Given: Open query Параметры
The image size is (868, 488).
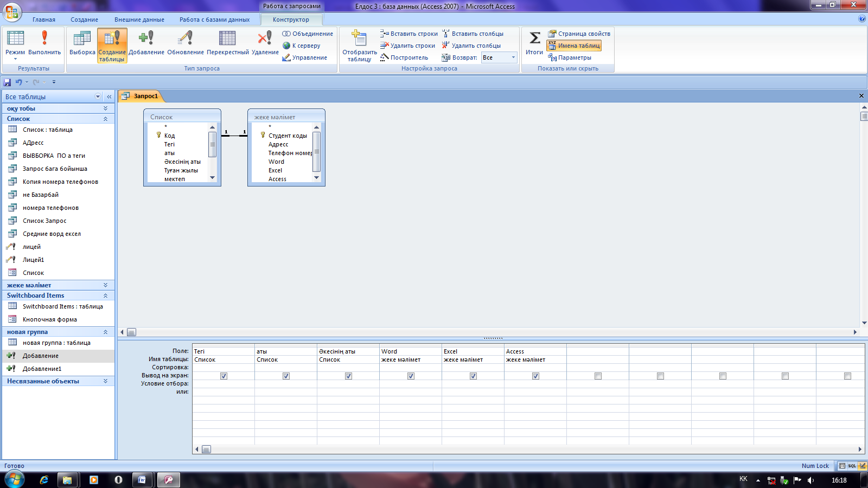Looking at the screenshot, I should point(570,57).
